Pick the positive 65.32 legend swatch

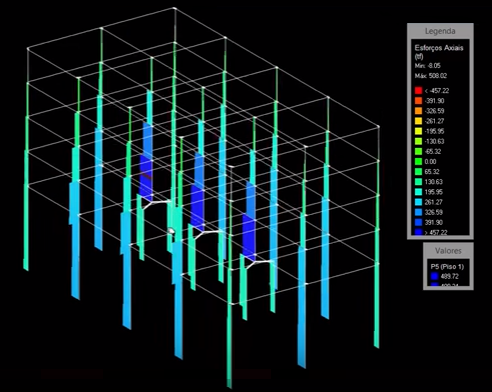click(x=418, y=172)
